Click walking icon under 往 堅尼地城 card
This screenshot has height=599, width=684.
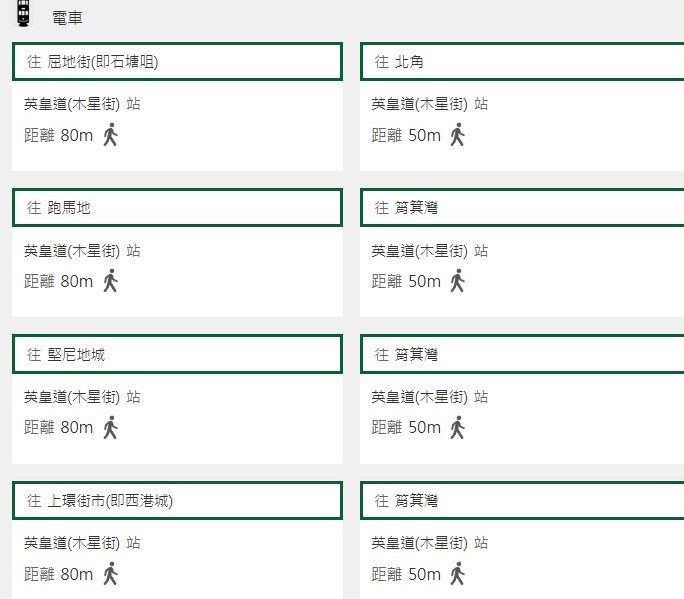coord(110,427)
